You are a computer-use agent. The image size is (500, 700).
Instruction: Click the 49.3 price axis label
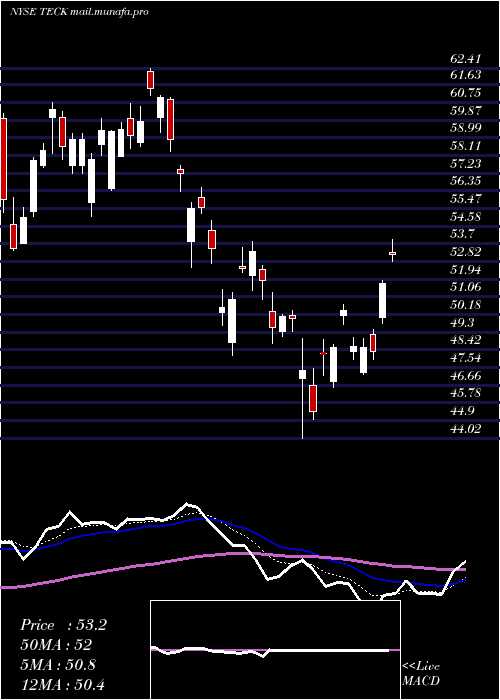pyautogui.click(x=462, y=323)
